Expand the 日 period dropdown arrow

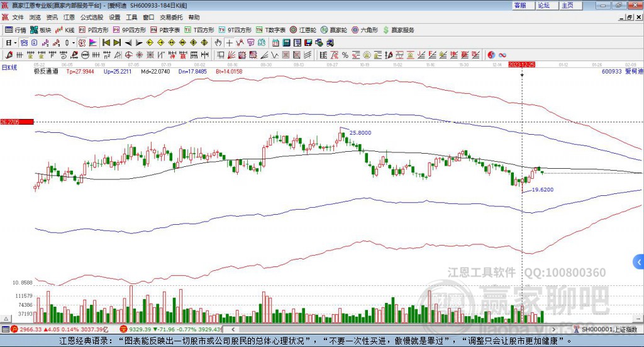(x=15, y=43)
